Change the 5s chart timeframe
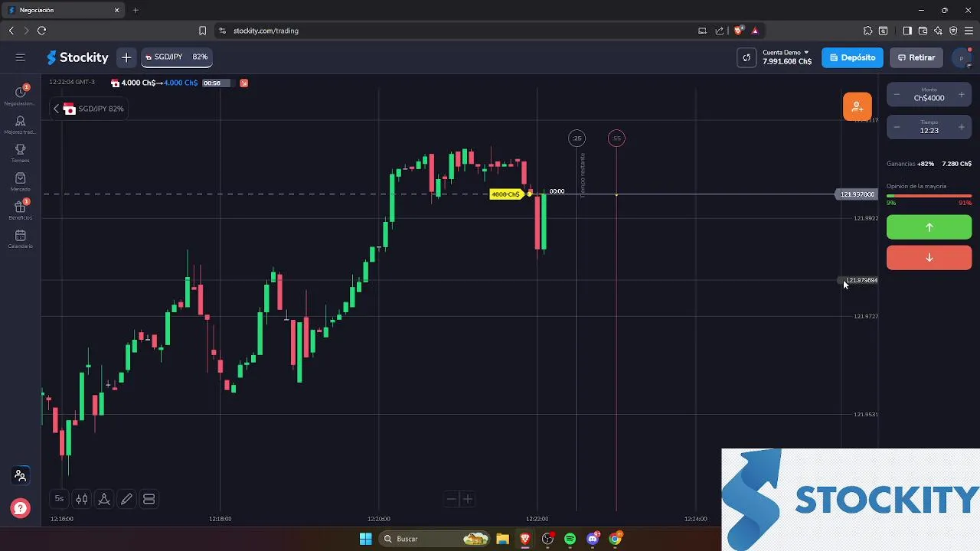Image resolution: width=980 pixels, height=551 pixels. 59,499
